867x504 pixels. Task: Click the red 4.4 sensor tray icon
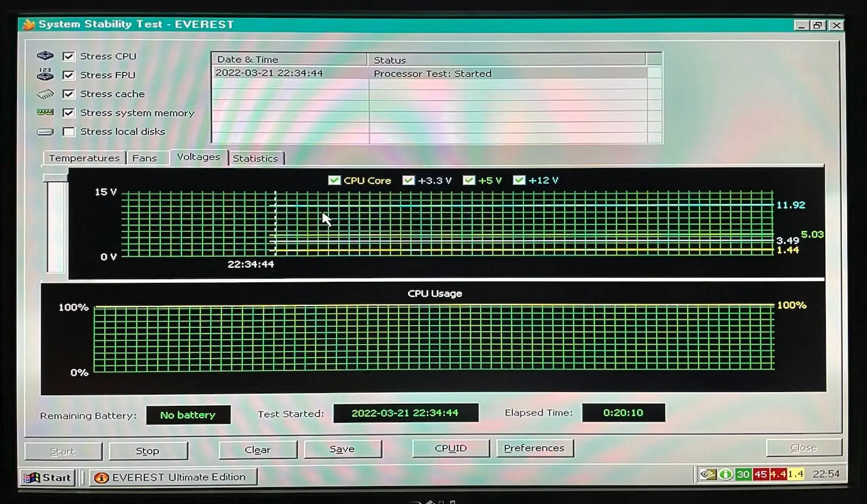pyautogui.click(x=778, y=474)
